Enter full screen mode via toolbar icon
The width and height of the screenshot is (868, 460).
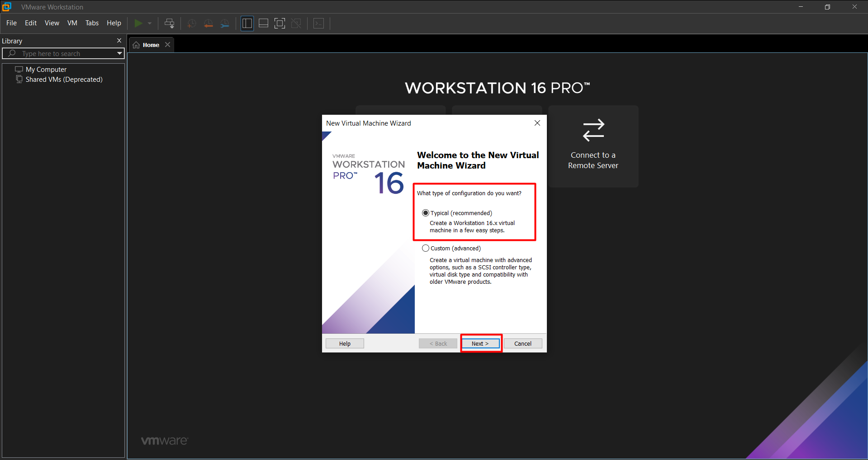point(280,23)
